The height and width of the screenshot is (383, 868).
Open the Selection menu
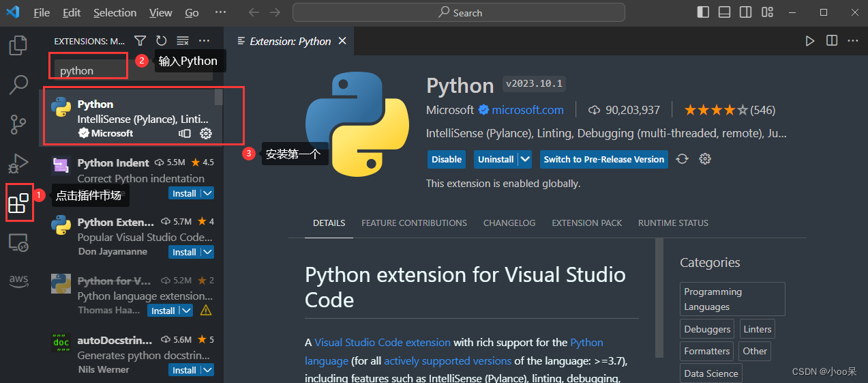point(115,12)
